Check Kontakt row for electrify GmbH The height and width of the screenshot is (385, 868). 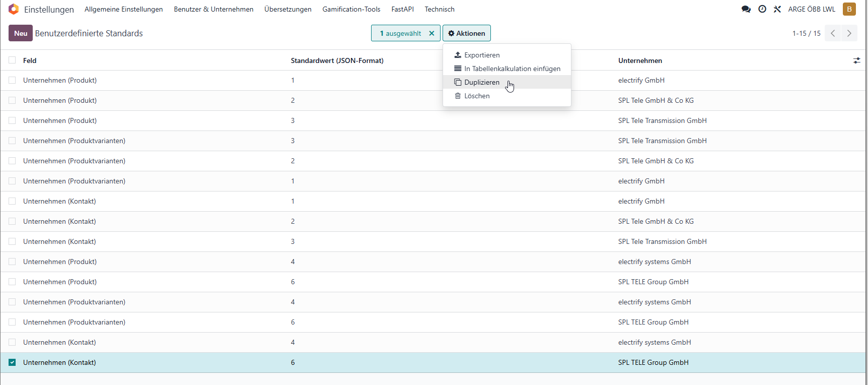pyautogui.click(x=12, y=201)
